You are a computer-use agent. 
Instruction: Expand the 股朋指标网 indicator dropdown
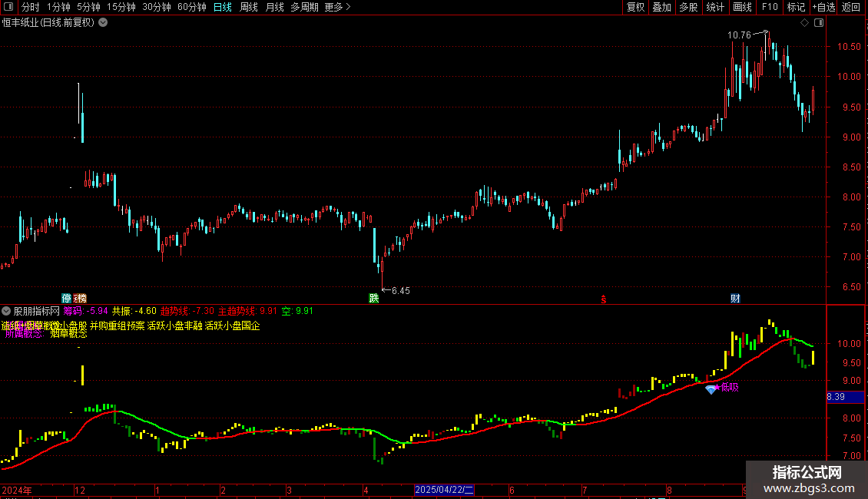click(6, 311)
